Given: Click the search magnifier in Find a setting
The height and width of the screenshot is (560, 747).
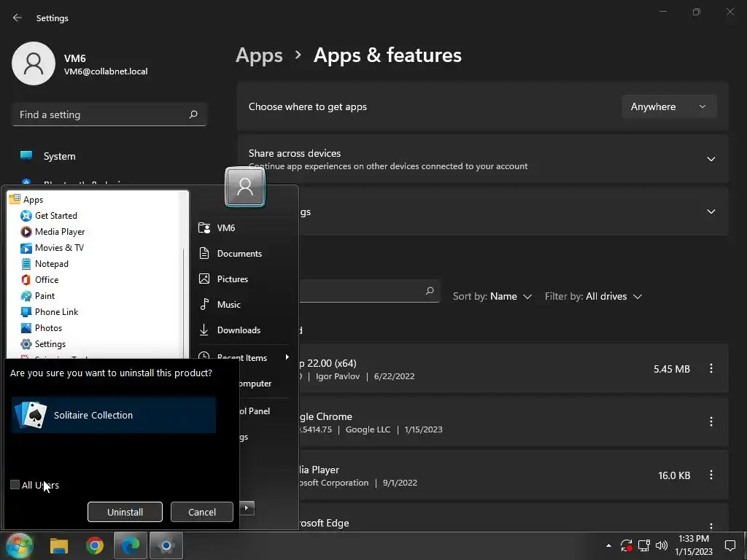Looking at the screenshot, I should [193, 114].
